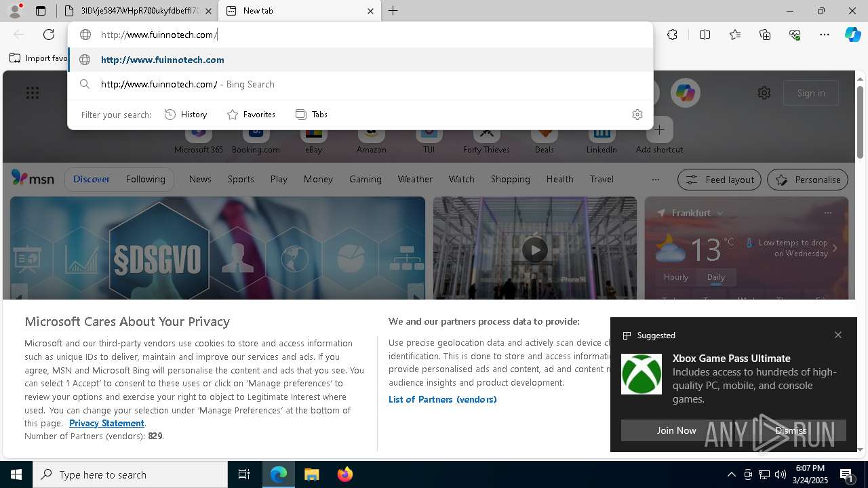Switch weather to Hourly view
Viewport: 868px width, 488px height.
tap(676, 277)
